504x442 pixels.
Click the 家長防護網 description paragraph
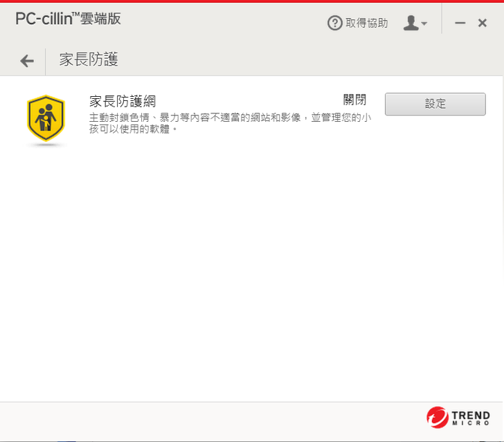[230, 123]
